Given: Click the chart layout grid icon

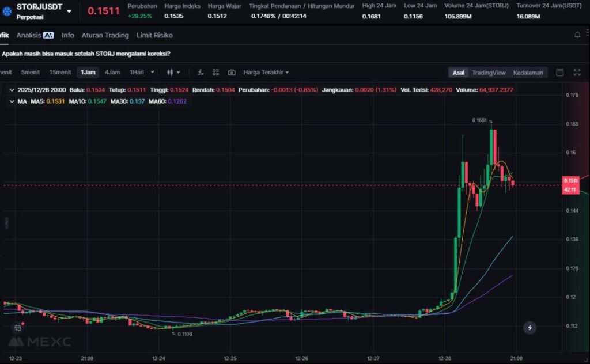Looking at the screenshot, I should pyautogui.click(x=215, y=73).
